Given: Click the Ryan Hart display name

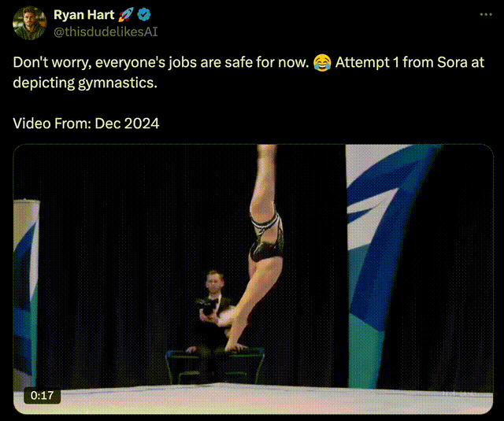Looking at the screenshot, I should point(83,16).
